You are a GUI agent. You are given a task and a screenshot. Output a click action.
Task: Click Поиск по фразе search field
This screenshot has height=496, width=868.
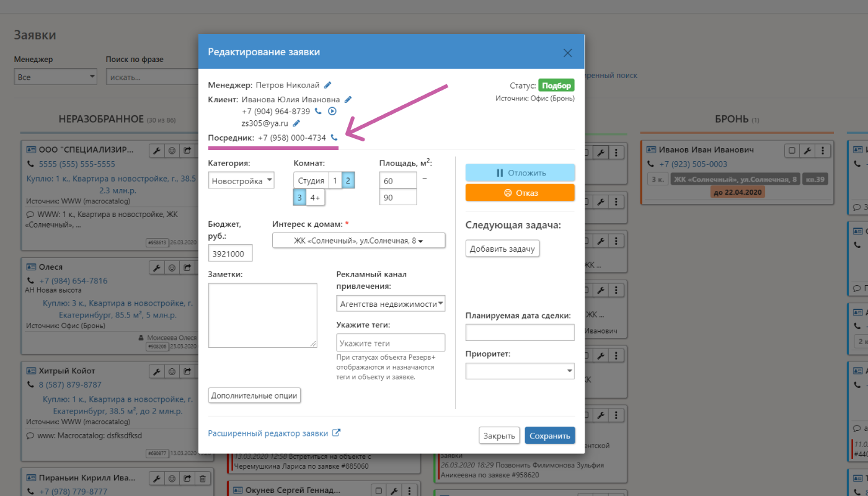pyautogui.click(x=152, y=77)
